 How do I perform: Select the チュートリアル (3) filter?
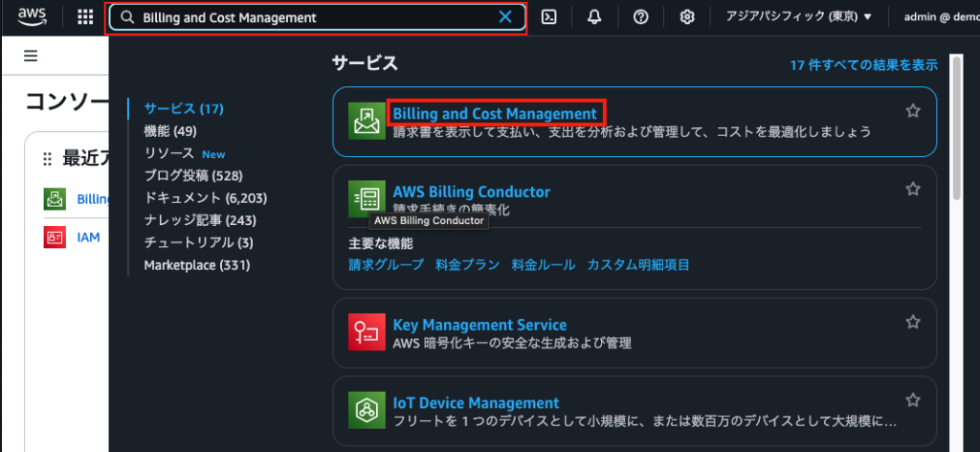(x=199, y=242)
